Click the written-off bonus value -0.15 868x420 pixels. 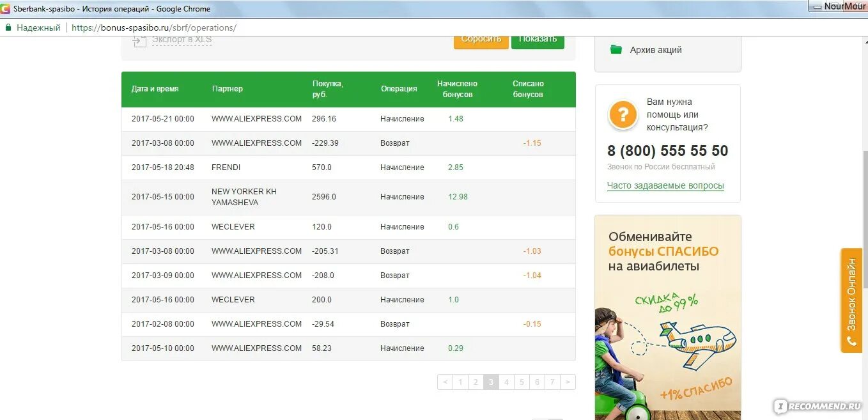click(532, 324)
